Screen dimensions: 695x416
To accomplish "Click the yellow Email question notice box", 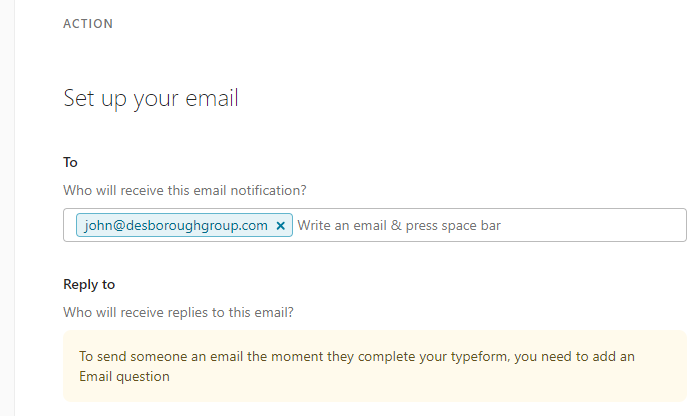I will (375, 366).
